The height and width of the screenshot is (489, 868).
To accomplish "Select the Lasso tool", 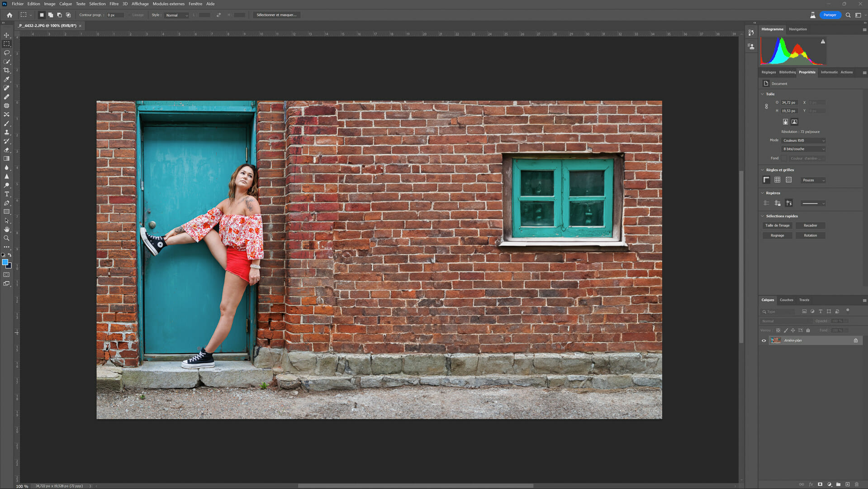I will 7,53.
